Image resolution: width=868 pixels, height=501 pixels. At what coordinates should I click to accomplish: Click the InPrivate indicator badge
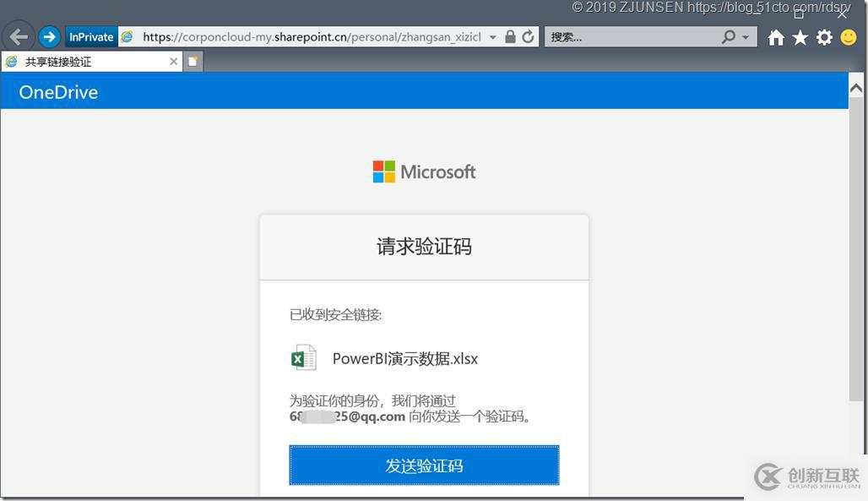(x=91, y=37)
